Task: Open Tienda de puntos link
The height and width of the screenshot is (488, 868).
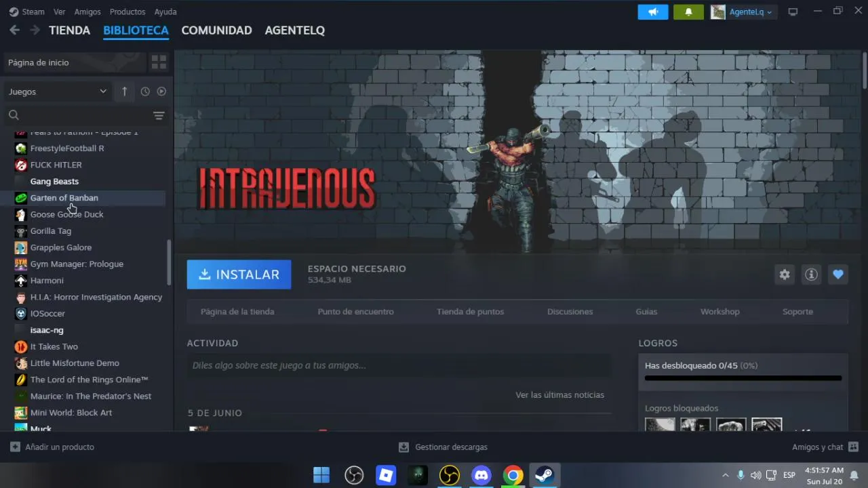Action: (x=470, y=312)
